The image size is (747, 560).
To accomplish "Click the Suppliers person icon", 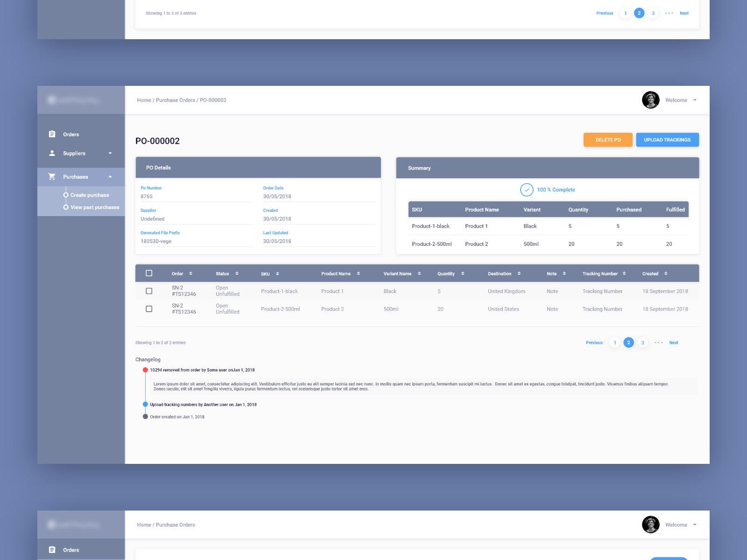I will point(52,153).
